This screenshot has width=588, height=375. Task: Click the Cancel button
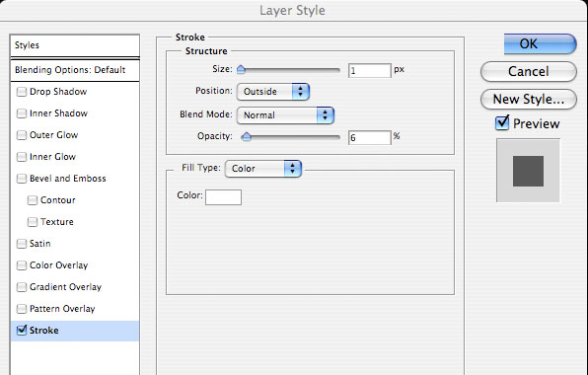(529, 71)
